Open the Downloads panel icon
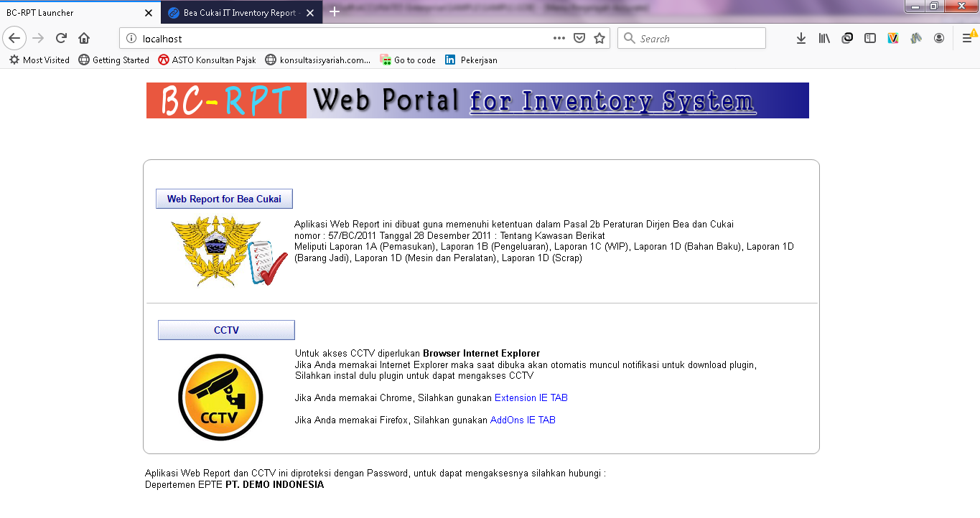Viewport: 980px width, 518px height. click(x=801, y=38)
